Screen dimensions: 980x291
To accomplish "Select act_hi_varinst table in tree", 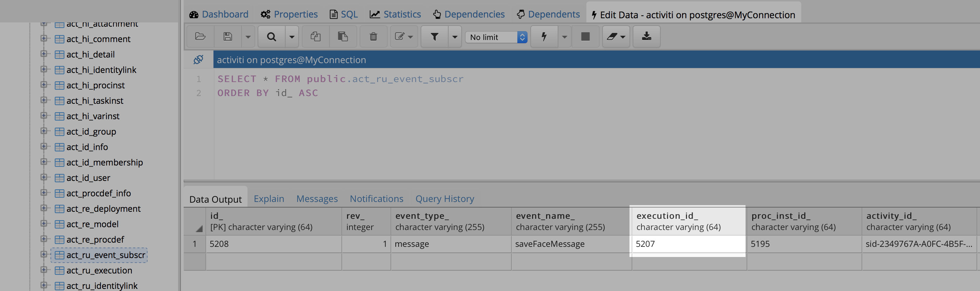I will pos(93,116).
